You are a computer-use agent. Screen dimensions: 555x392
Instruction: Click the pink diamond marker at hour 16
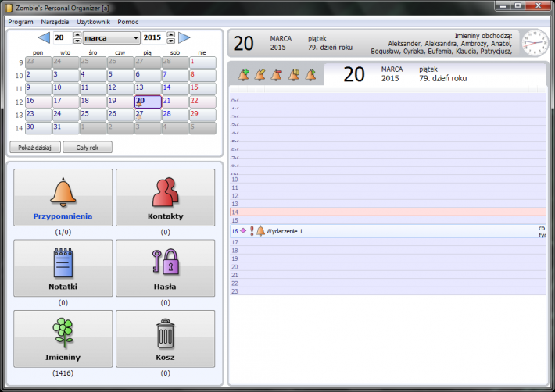[x=243, y=230]
